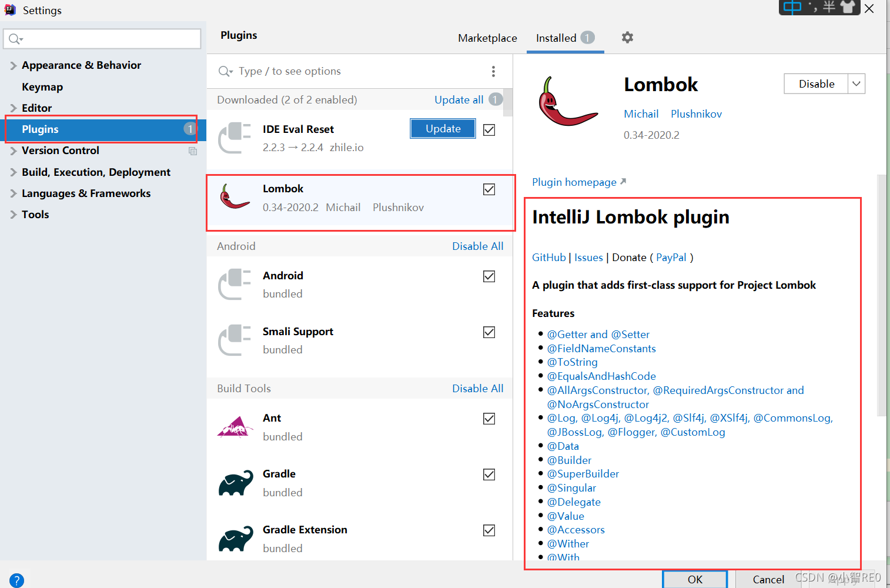Viewport: 890px width, 588px height.
Task: Select the Lombok chili pepper icon in list
Action: click(234, 198)
